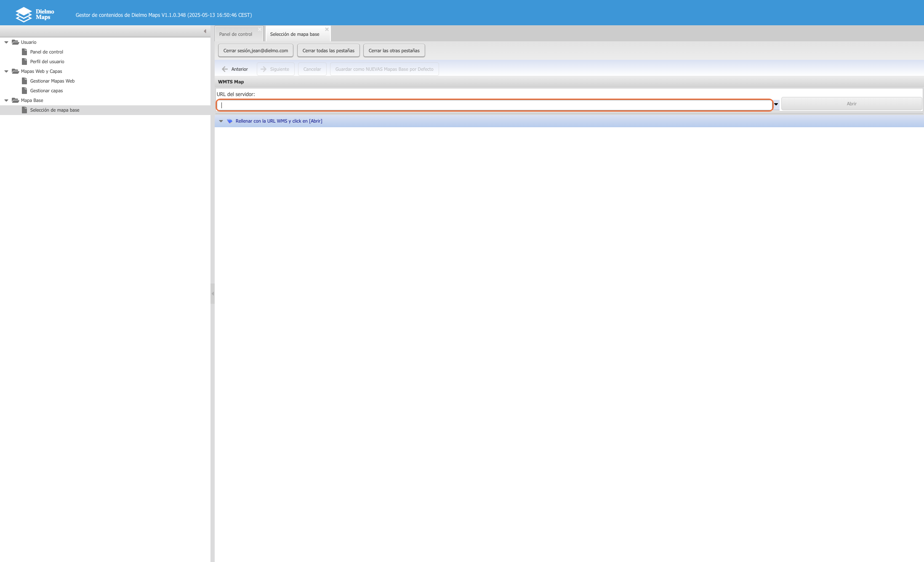Click the document icon beside Gestionar capas
The image size is (924, 562).
tap(24, 91)
